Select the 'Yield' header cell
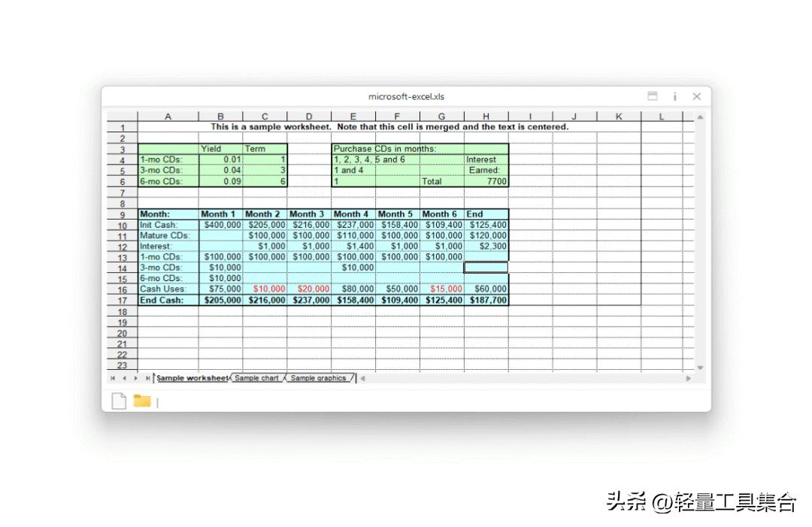Viewport: 812px width, 527px height. click(x=220, y=149)
